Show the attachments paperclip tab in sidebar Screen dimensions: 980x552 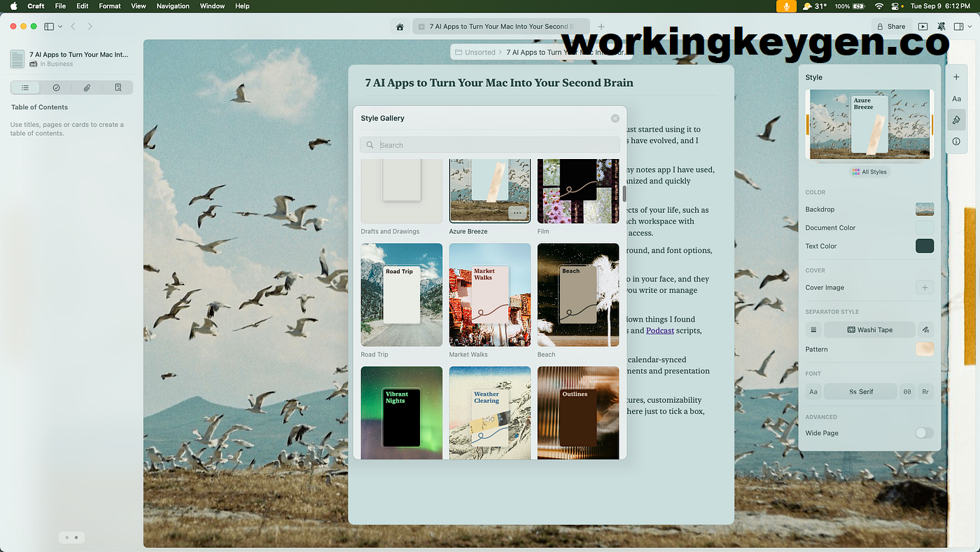tap(87, 88)
